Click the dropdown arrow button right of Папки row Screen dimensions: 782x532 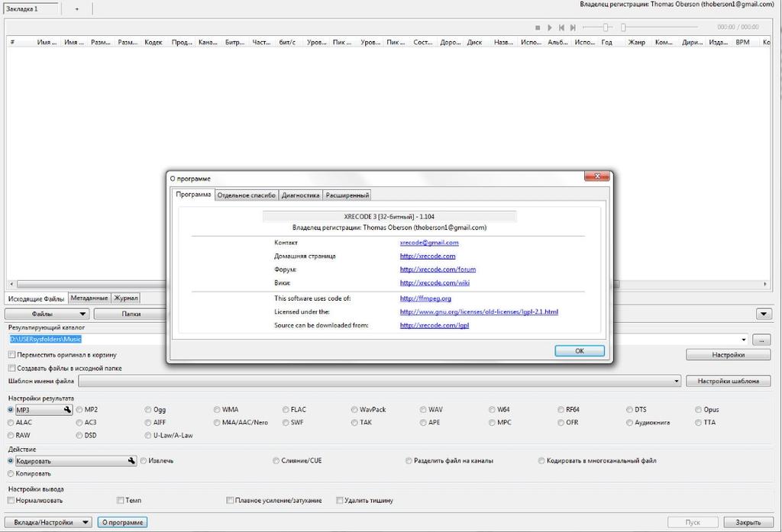click(x=764, y=314)
